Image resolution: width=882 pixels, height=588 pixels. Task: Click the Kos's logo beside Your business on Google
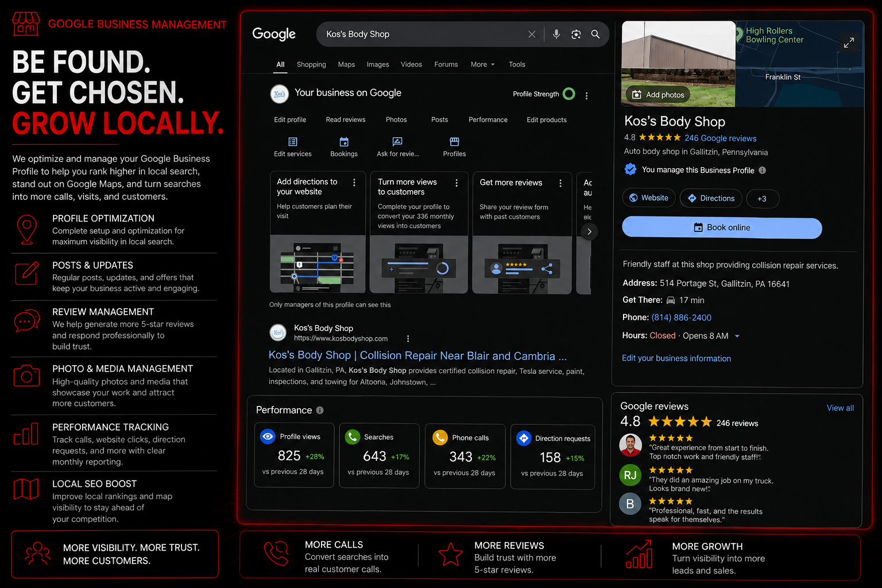click(x=280, y=94)
